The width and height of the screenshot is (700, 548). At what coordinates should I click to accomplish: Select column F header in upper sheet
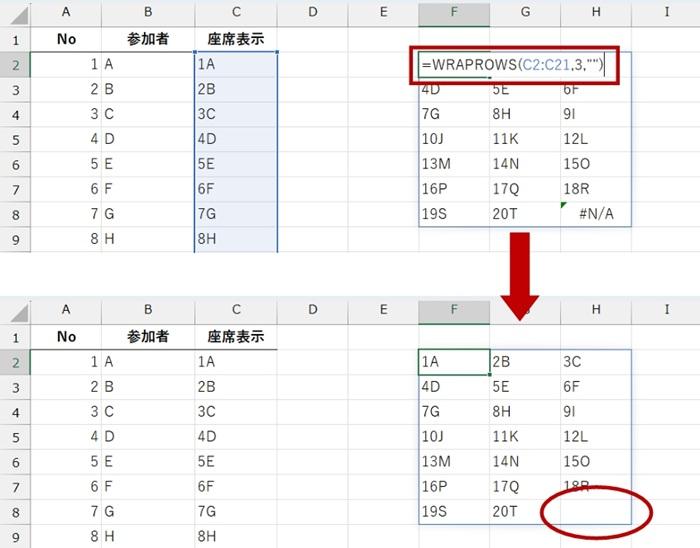click(454, 13)
